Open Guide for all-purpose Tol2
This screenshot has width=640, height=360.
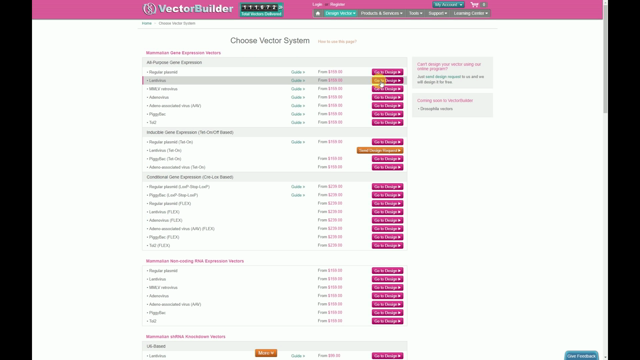pos(298,122)
